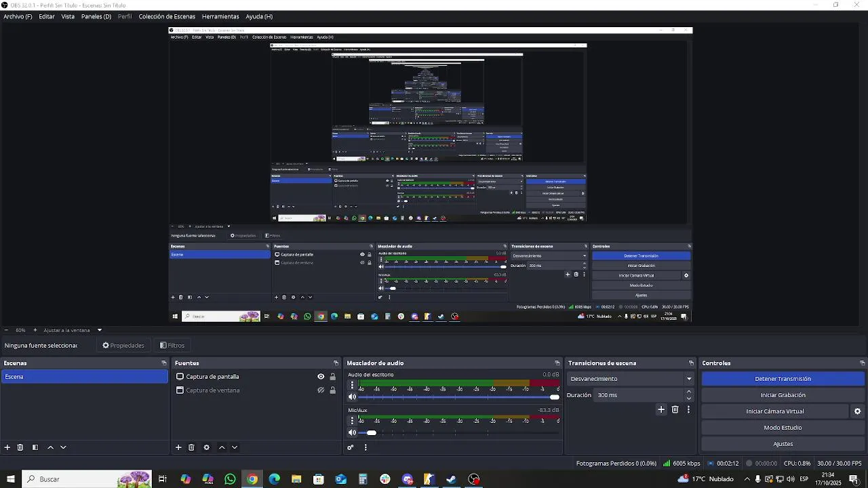Add a transition with plus icon

click(x=661, y=409)
